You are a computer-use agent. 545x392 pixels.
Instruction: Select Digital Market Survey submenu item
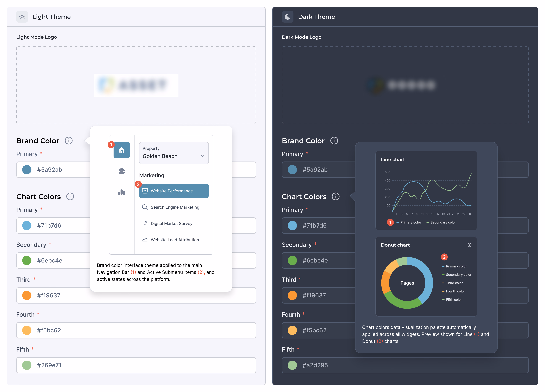coord(174,223)
